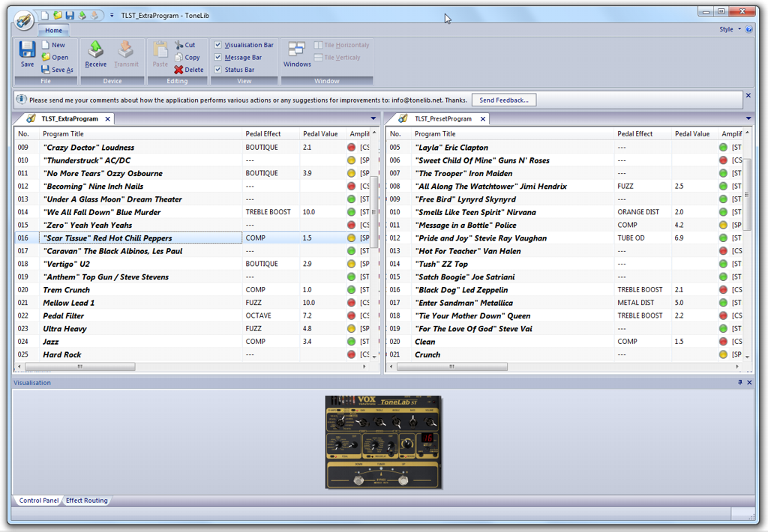This screenshot has height=532, width=768.
Task: Click the Tile Verticaly option
Action: pyautogui.click(x=337, y=57)
